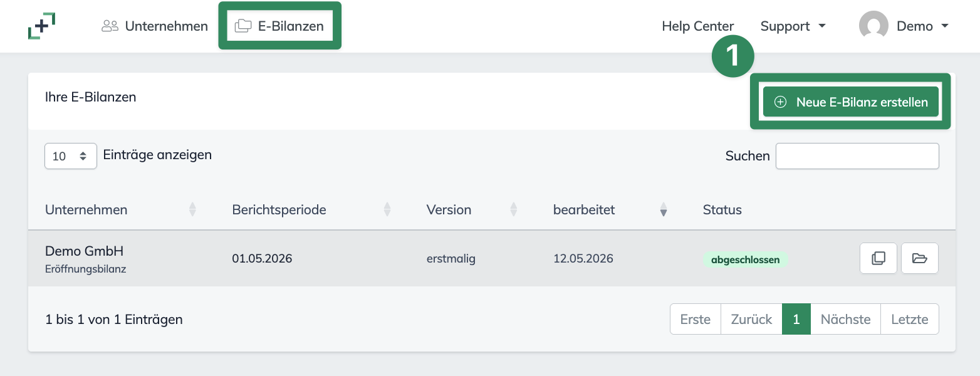Image resolution: width=980 pixels, height=376 pixels.
Task: Open the Demo account dropdown
Action: click(x=922, y=26)
